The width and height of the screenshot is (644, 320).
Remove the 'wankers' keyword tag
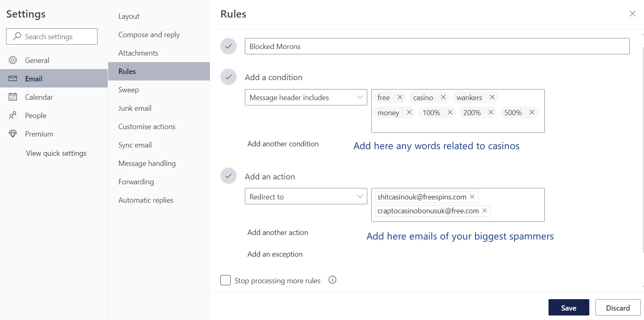pos(492,97)
